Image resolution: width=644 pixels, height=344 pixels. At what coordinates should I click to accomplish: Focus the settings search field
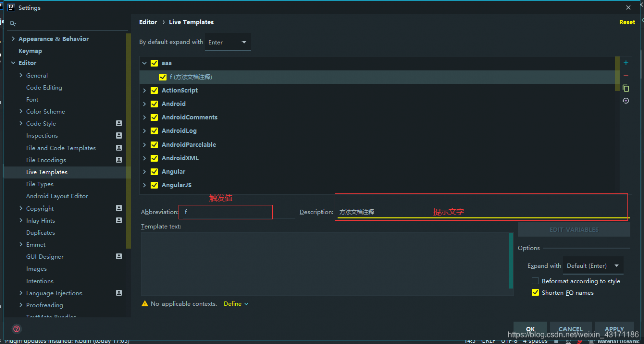(x=68, y=23)
